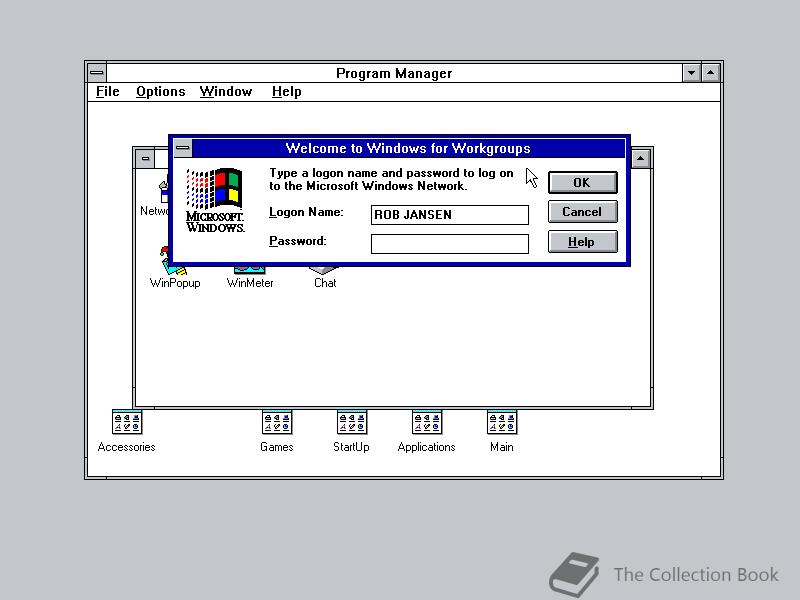Viewport: 800px width, 600px height.
Task: Open the Games program group icon
Action: [x=277, y=422]
